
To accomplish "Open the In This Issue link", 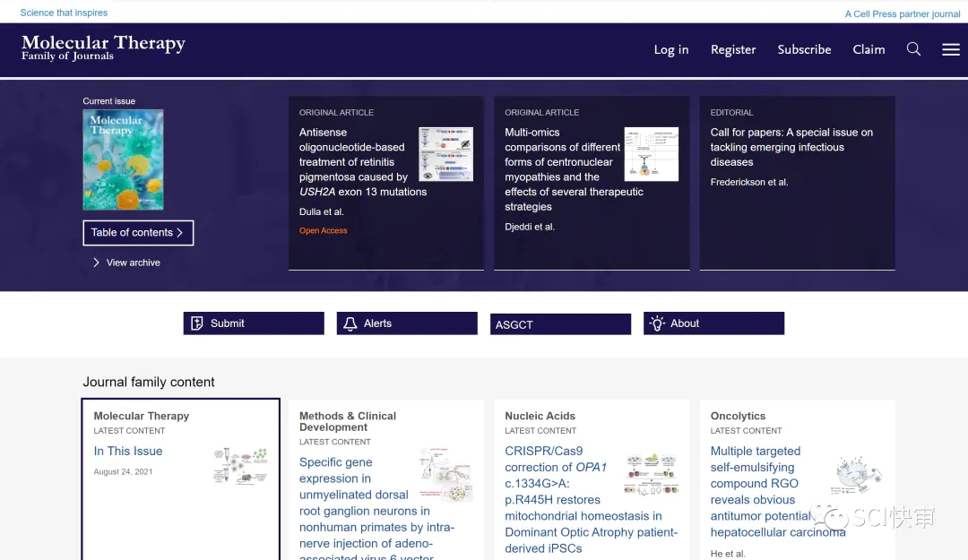I will (x=128, y=452).
